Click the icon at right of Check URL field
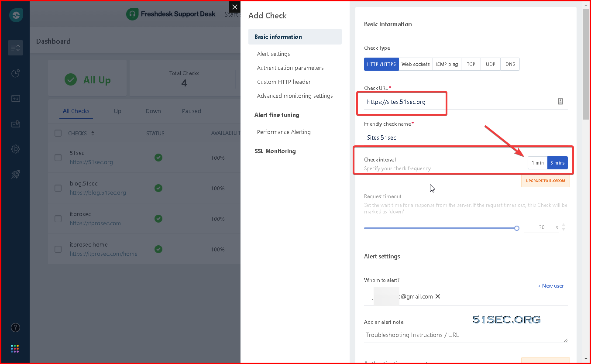Viewport: 591px width, 364px height. (x=560, y=101)
